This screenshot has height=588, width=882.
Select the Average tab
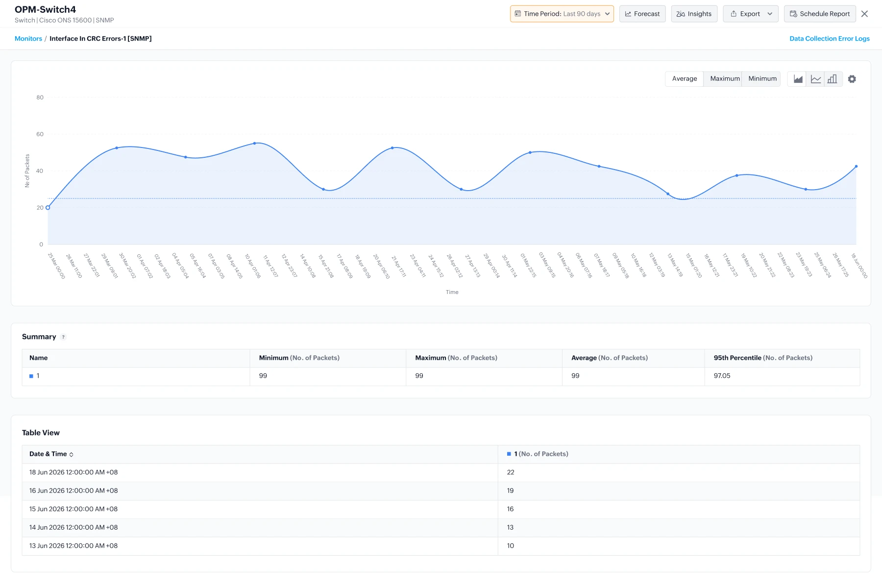click(x=685, y=79)
